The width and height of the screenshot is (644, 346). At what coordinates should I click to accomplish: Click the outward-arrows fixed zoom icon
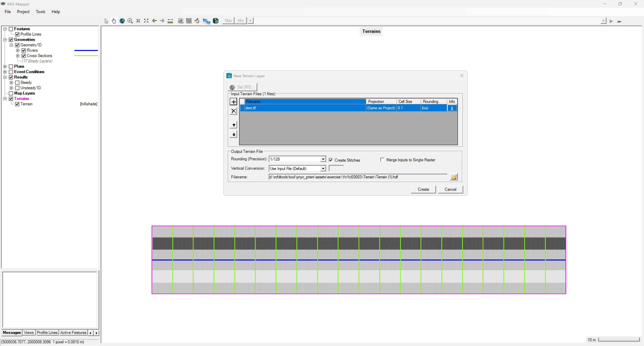coord(146,21)
